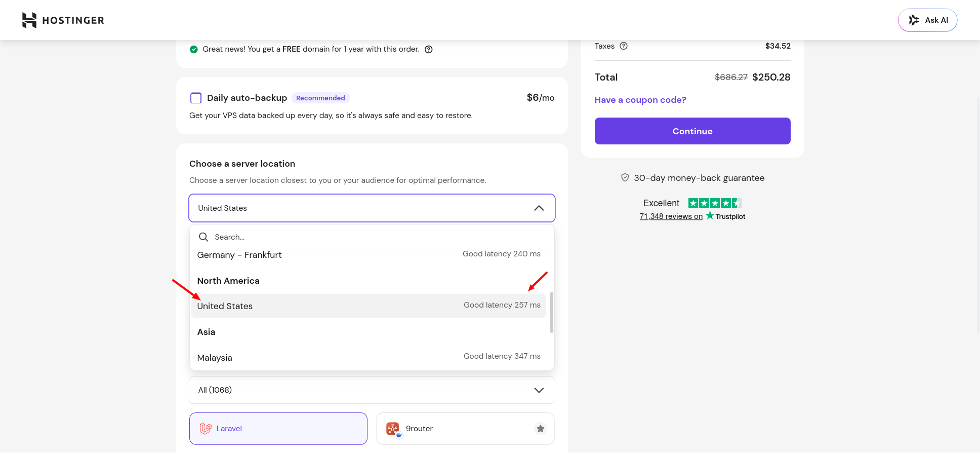The width and height of the screenshot is (980, 453).
Task: Click the $250.28 total price
Action: pos(771,77)
